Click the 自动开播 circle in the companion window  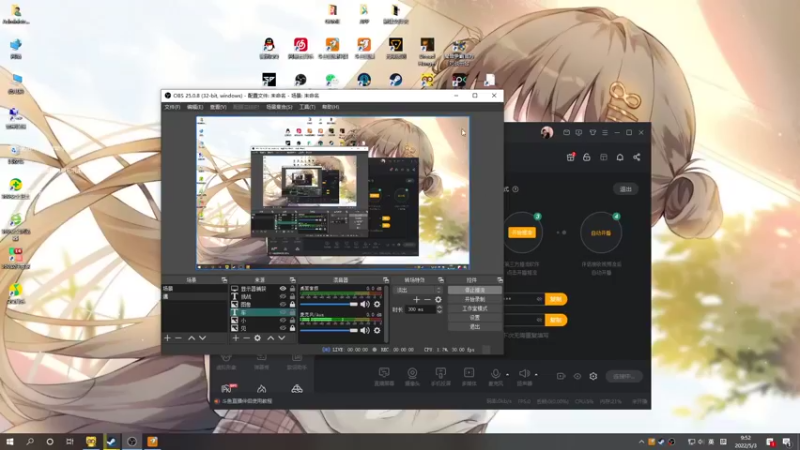(601, 233)
